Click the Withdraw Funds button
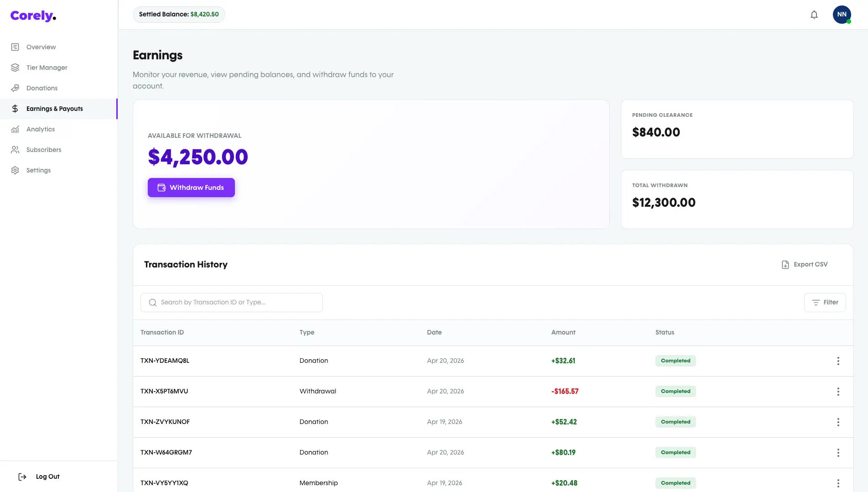Image resolution: width=868 pixels, height=492 pixels. [x=191, y=188]
